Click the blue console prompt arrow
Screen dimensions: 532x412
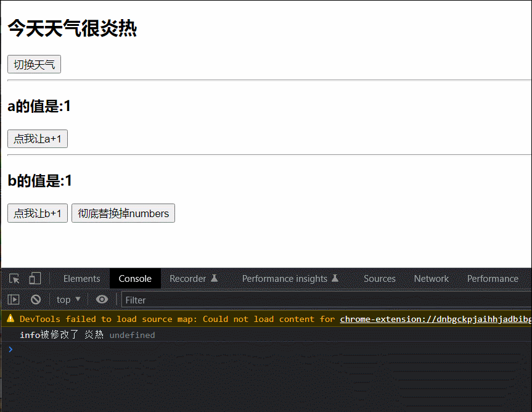10,349
